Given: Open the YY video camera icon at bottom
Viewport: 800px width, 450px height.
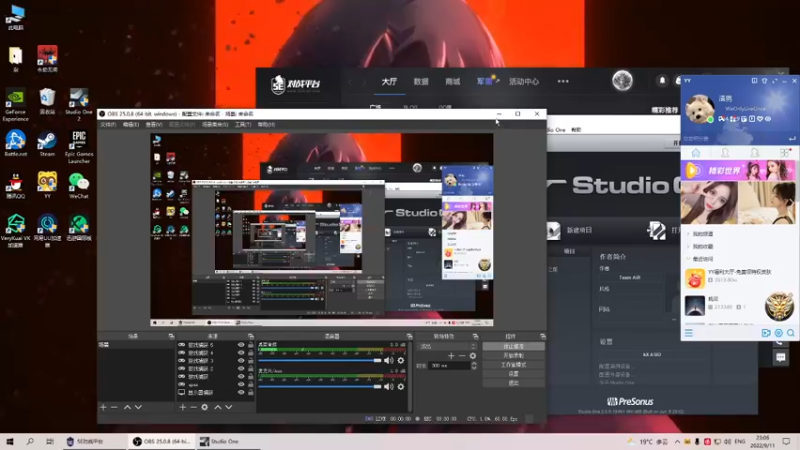Looking at the screenshot, I should point(766,333).
